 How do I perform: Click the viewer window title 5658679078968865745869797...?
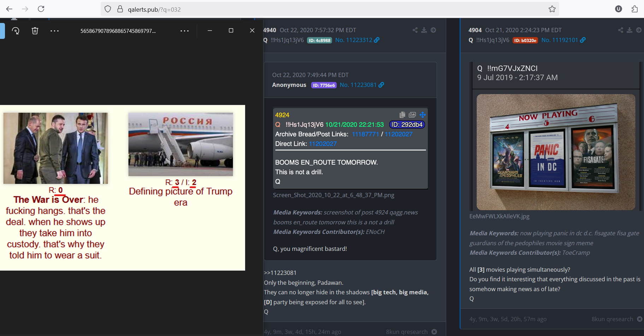click(x=118, y=31)
